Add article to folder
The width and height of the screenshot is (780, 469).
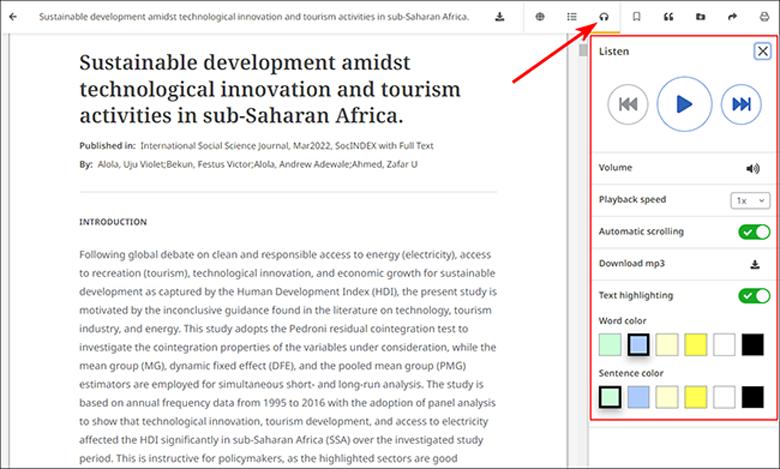tap(700, 17)
